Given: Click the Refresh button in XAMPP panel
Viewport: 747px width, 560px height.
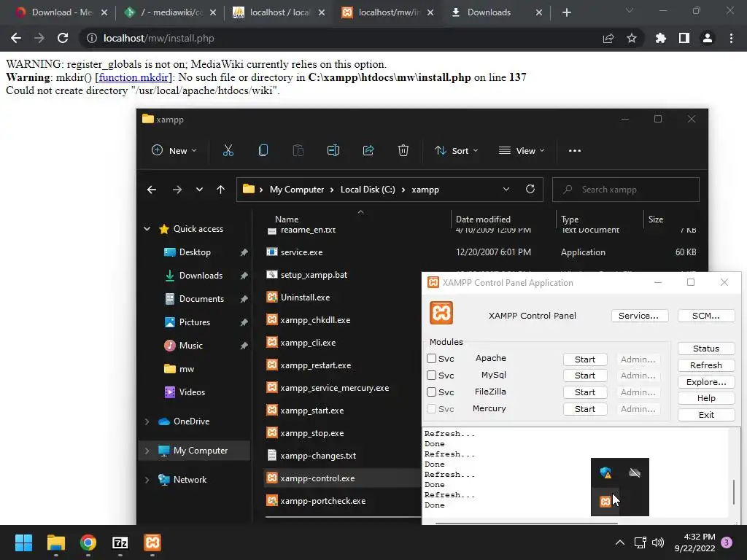Looking at the screenshot, I should pos(706,365).
